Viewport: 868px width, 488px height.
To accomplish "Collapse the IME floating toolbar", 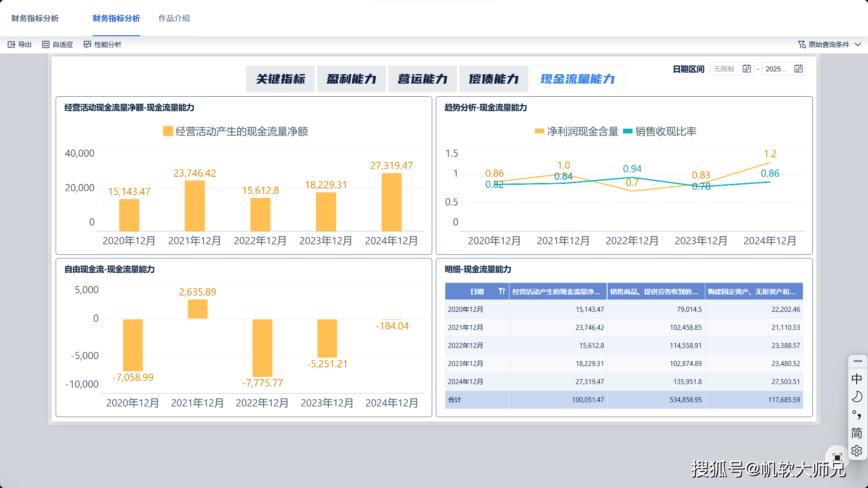I will click(x=858, y=361).
